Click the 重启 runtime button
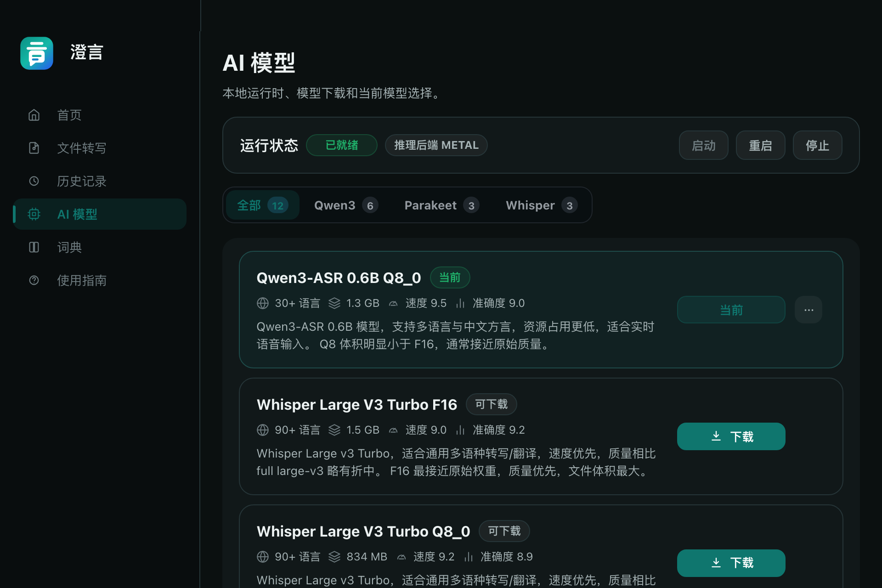The image size is (882, 588). (x=761, y=146)
